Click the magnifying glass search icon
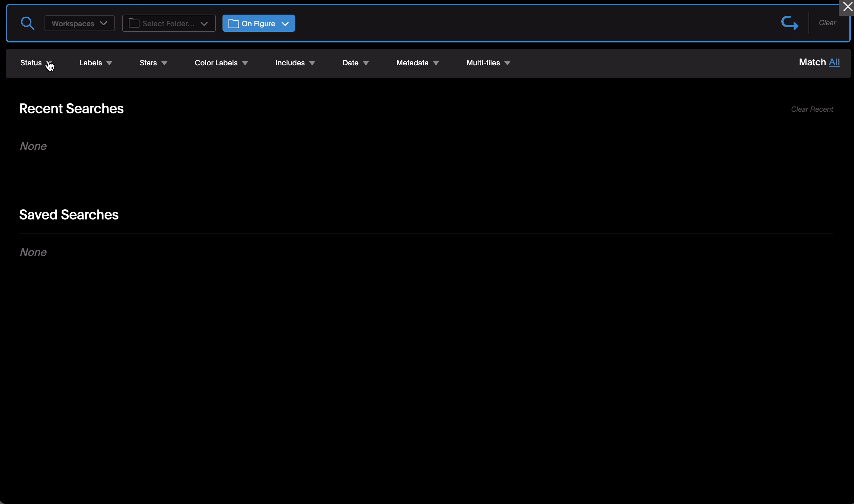The height and width of the screenshot is (504, 854). coord(27,23)
